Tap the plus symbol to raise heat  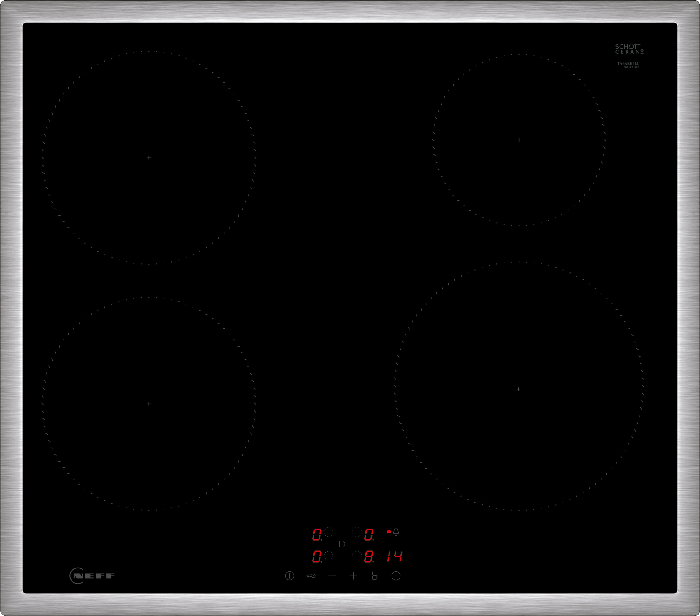click(x=354, y=576)
